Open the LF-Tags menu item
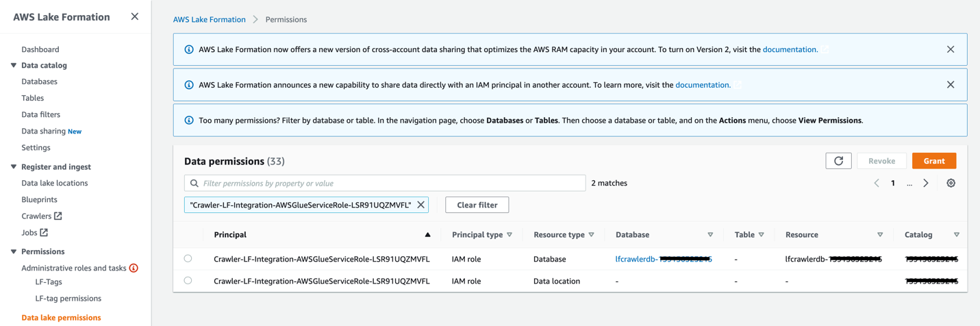 tap(49, 282)
